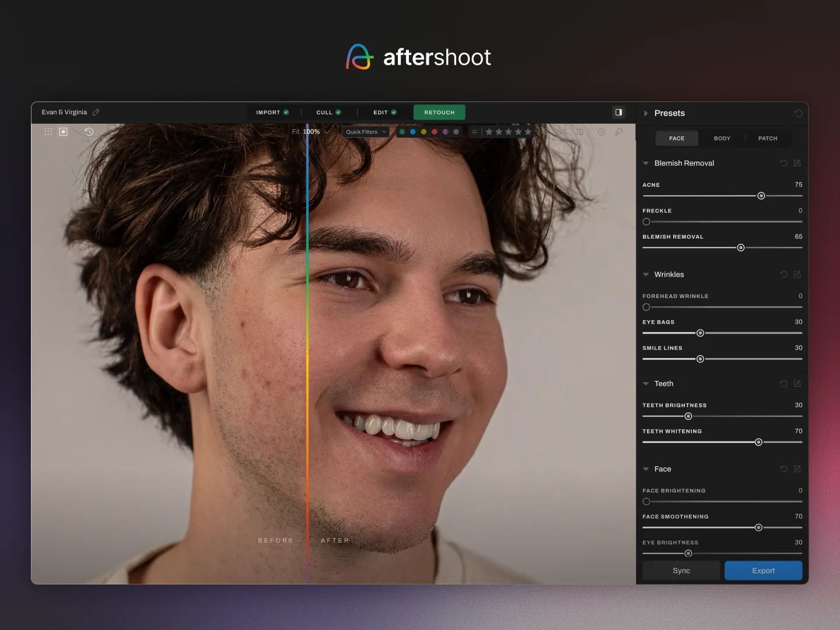Rate the photo five stars

528,132
